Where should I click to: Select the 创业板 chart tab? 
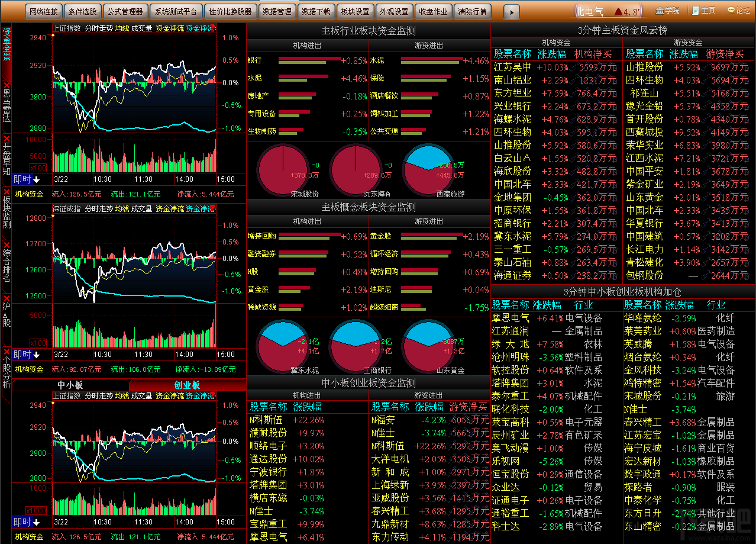187,385
